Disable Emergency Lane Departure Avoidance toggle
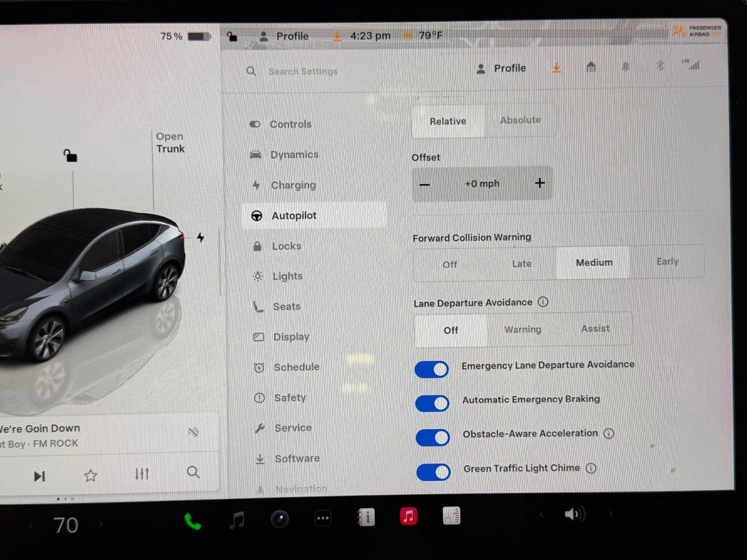747x560 pixels. tap(432, 369)
